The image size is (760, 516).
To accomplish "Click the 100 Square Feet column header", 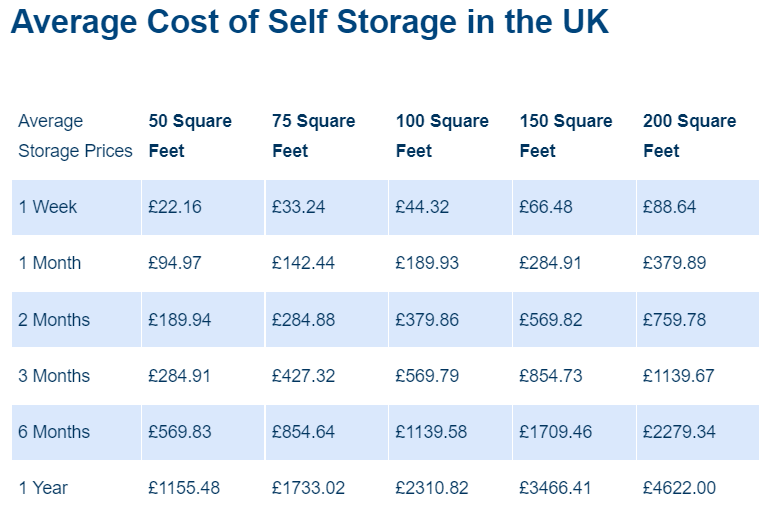I will point(442,136).
